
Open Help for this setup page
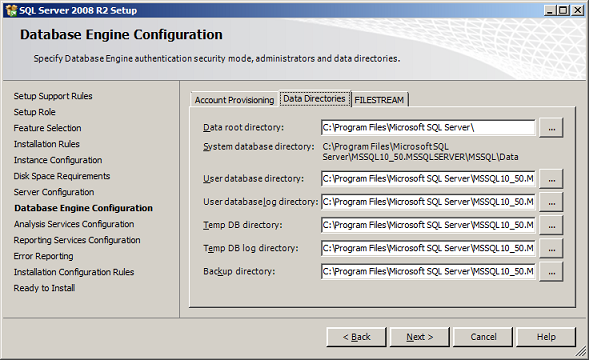pos(546,337)
